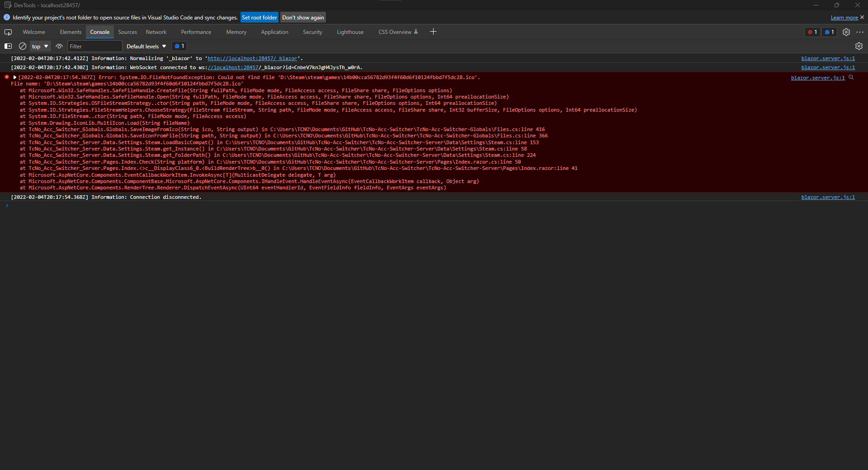Switch to the Lighthouse tab
Image resolution: width=868 pixels, height=470 pixels.
[x=350, y=32]
